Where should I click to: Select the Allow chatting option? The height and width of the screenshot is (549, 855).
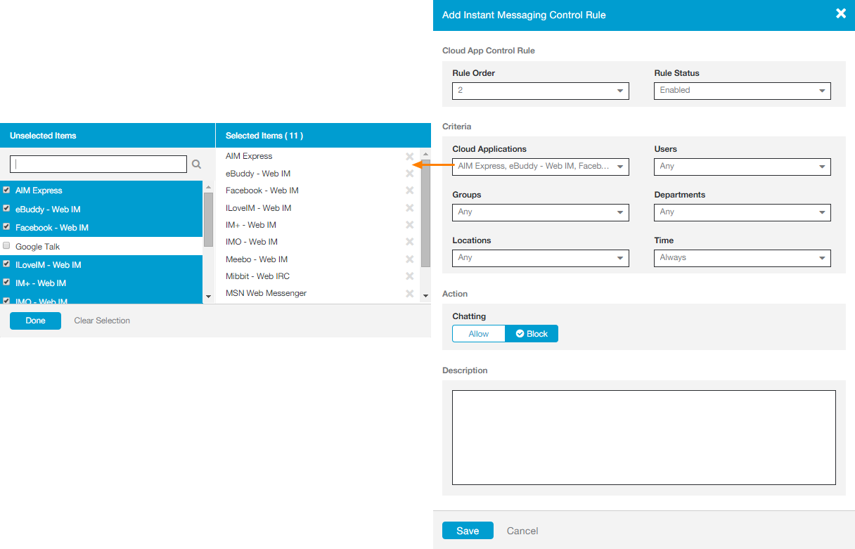pyautogui.click(x=478, y=334)
